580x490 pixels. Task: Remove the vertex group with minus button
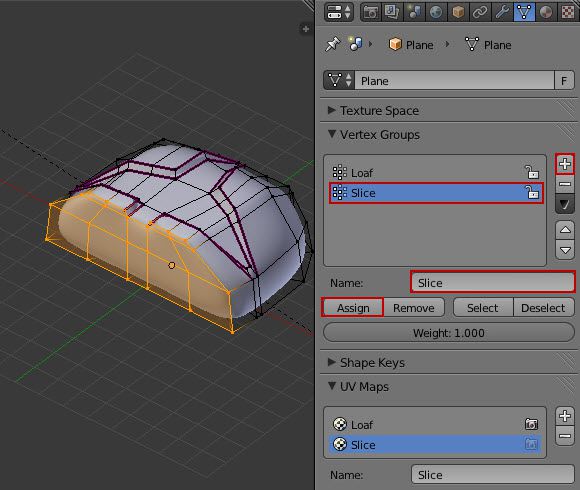coord(565,184)
